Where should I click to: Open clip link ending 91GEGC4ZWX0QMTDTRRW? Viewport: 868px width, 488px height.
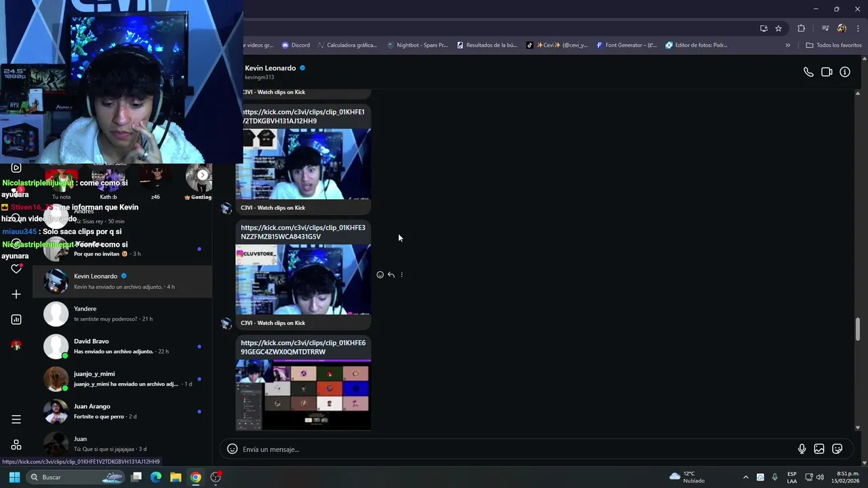[x=302, y=347]
